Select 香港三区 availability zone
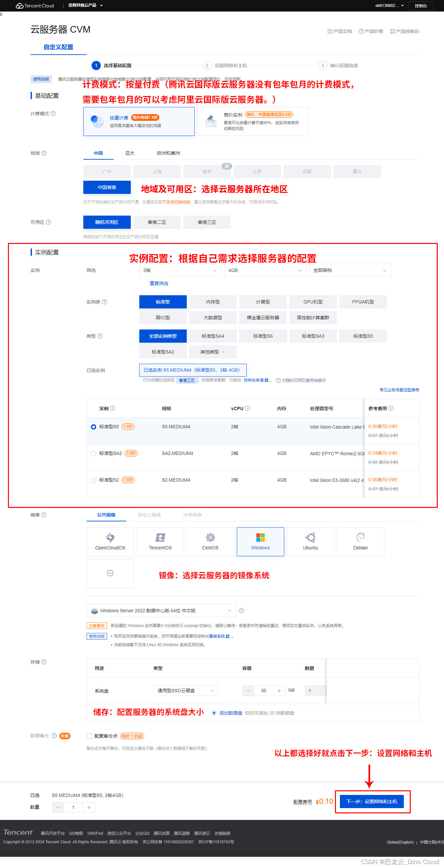This screenshot has width=444, height=868. point(207,222)
